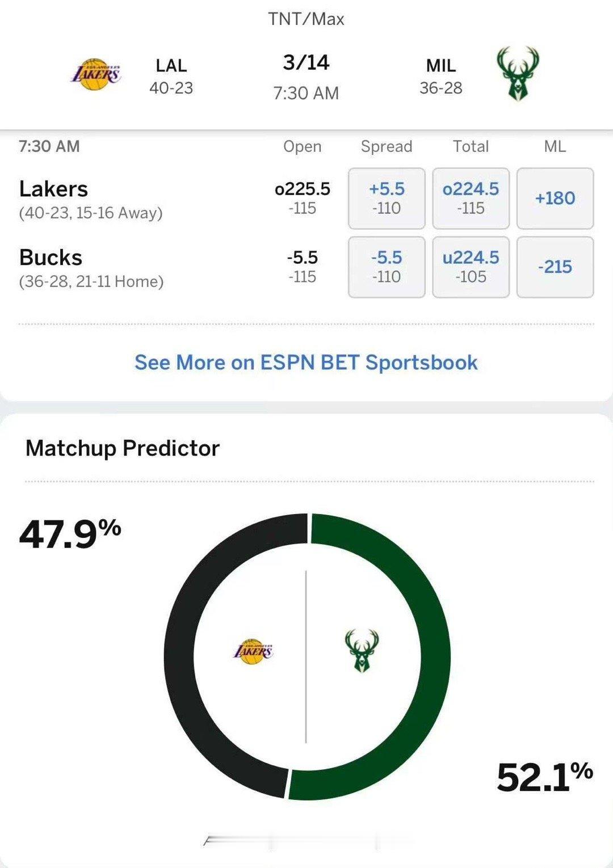This screenshot has width=613, height=868.
Task: Select Bucks -5.5 spread bet
Action: [x=387, y=267]
